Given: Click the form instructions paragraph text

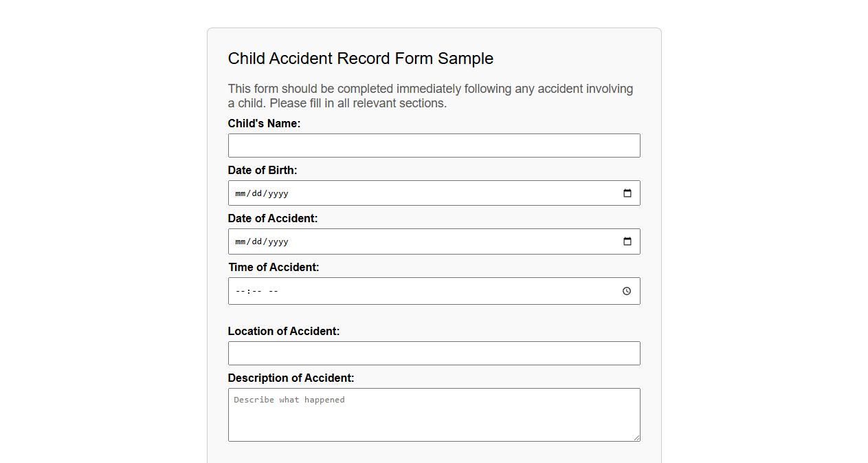Looking at the screenshot, I should [x=430, y=96].
